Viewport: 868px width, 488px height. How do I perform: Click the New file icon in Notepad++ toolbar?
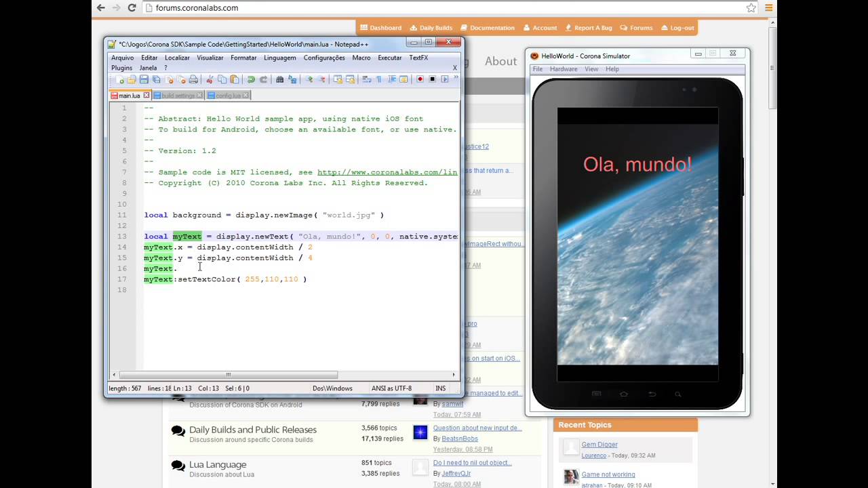point(119,79)
